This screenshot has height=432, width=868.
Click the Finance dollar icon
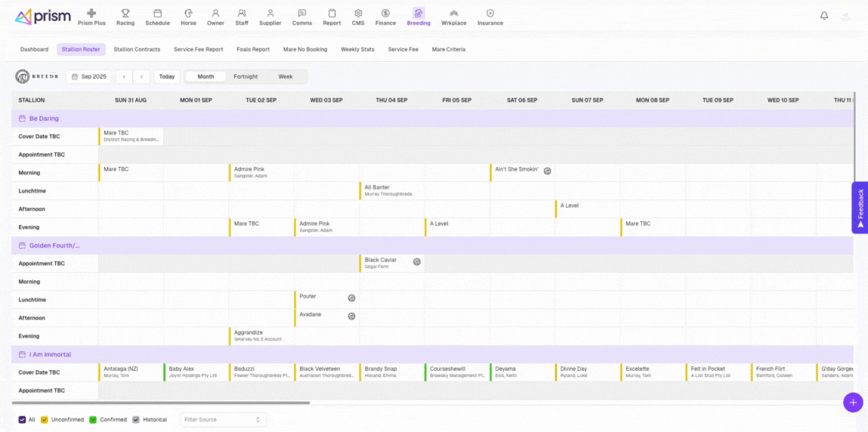[385, 14]
